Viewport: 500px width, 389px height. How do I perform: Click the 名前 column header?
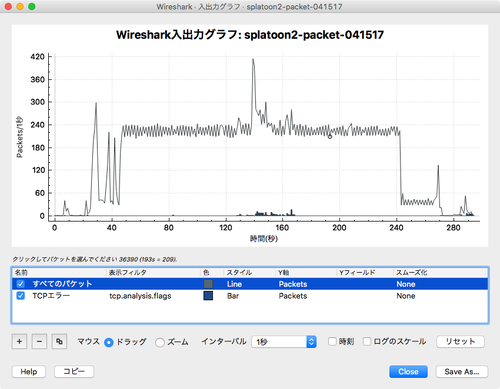point(59,272)
